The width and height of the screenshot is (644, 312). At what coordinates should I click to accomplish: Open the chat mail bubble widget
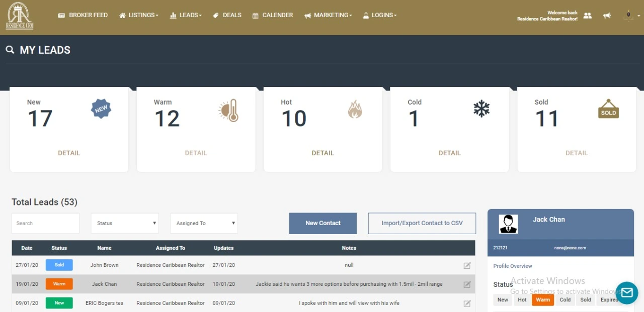coord(626,292)
